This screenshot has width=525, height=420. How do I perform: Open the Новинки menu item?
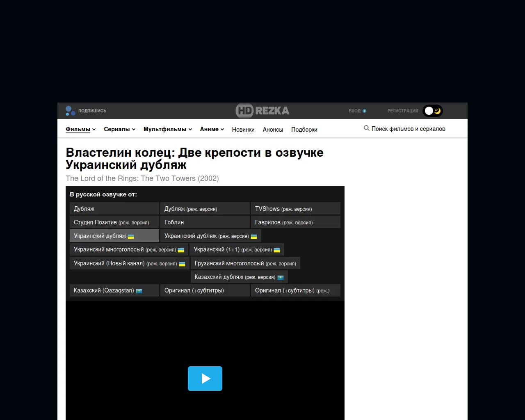[243, 130]
